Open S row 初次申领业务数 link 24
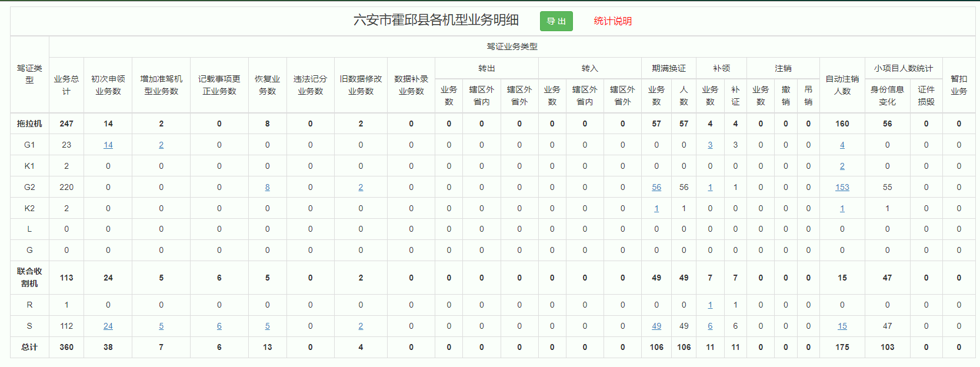 [x=108, y=326]
